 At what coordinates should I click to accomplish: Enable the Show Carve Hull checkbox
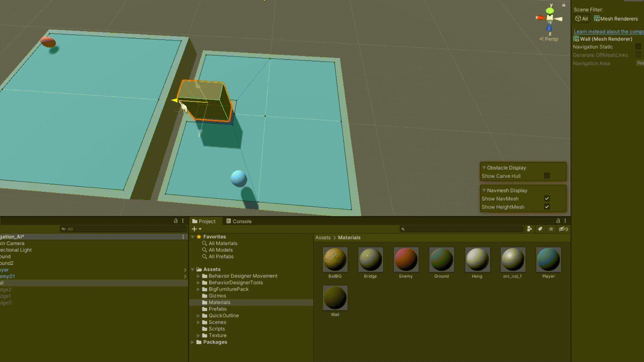click(547, 176)
